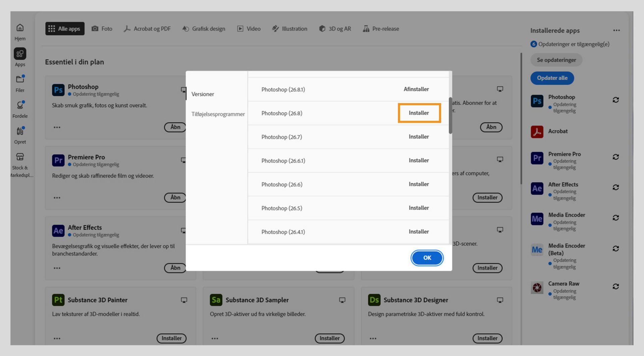644x356 pixels.
Task: Install Substance 3D Designer
Action: point(487,338)
